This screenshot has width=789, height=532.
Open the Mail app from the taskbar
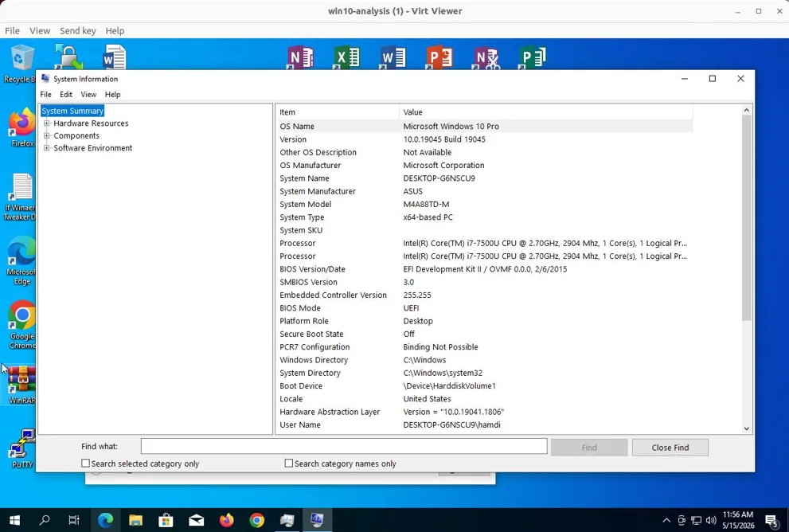pos(196,520)
